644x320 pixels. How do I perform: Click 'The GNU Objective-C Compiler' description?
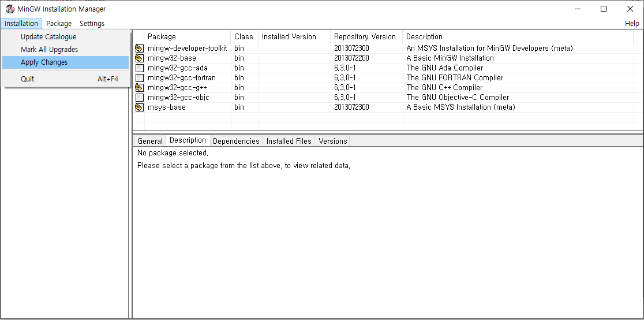pyautogui.click(x=458, y=98)
